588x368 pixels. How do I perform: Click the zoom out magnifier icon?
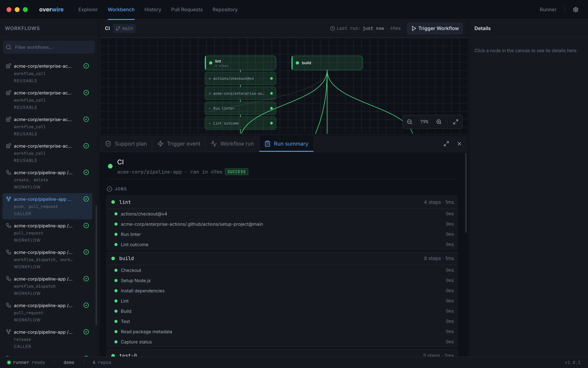click(x=409, y=122)
